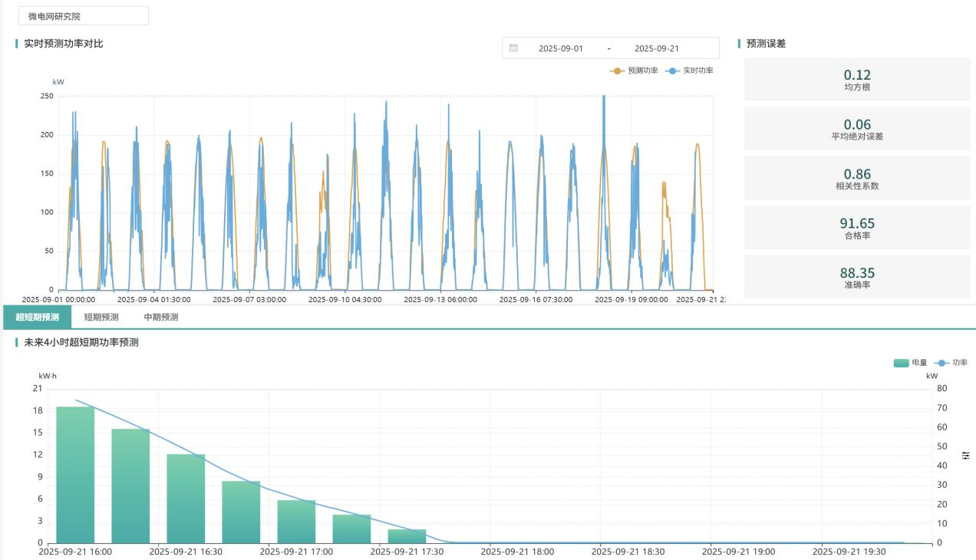Click the 合格率 91.65 metric card
This screenshot has height=560, width=976.
(857, 228)
